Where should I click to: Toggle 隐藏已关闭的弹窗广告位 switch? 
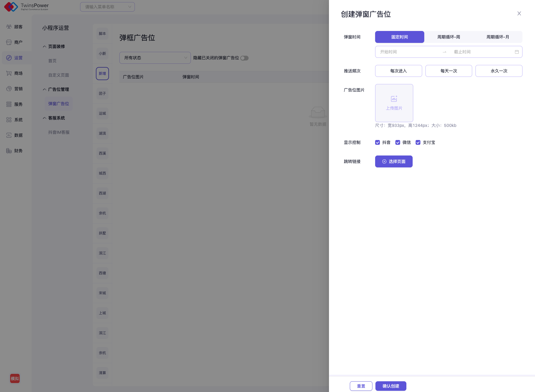click(x=244, y=58)
